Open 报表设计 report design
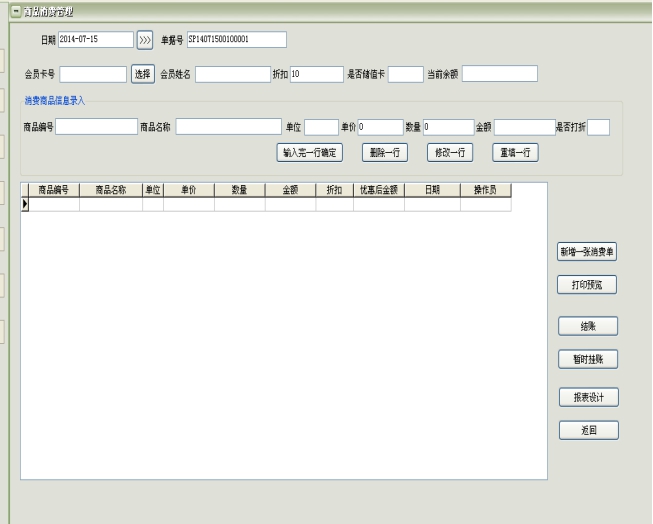The height and width of the screenshot is (524, 653). pos(588,397)
